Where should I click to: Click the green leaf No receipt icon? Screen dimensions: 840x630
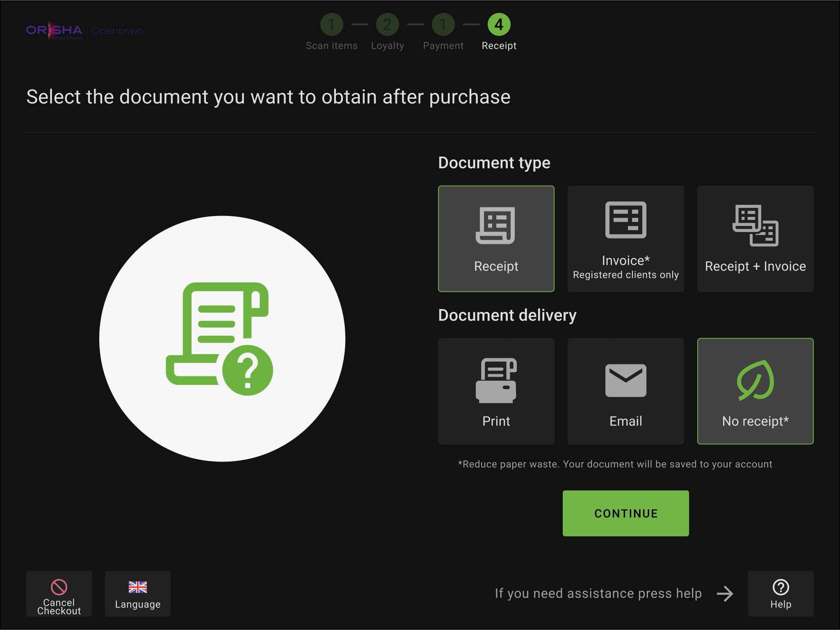[x=755, y=380]
